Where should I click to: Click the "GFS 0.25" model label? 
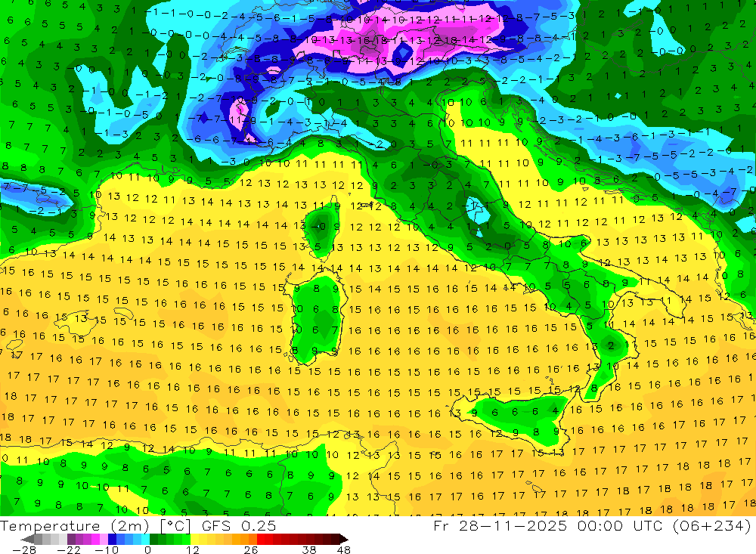[x=239, y=526]
